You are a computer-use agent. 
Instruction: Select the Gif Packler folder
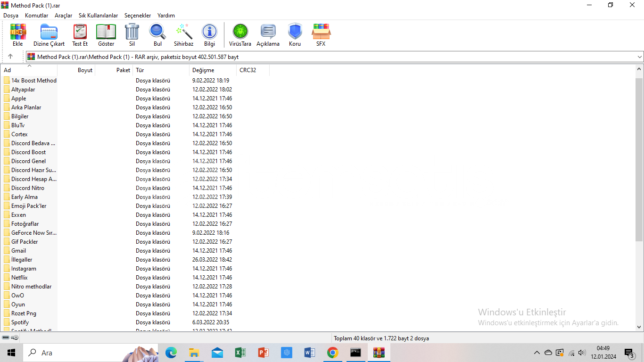click(25, 242)
